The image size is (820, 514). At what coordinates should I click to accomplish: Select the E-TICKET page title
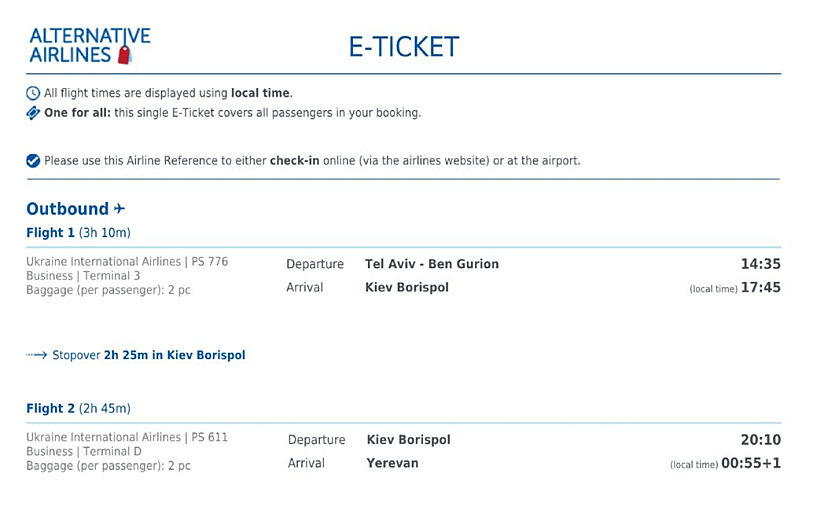[x=403, y=47]
